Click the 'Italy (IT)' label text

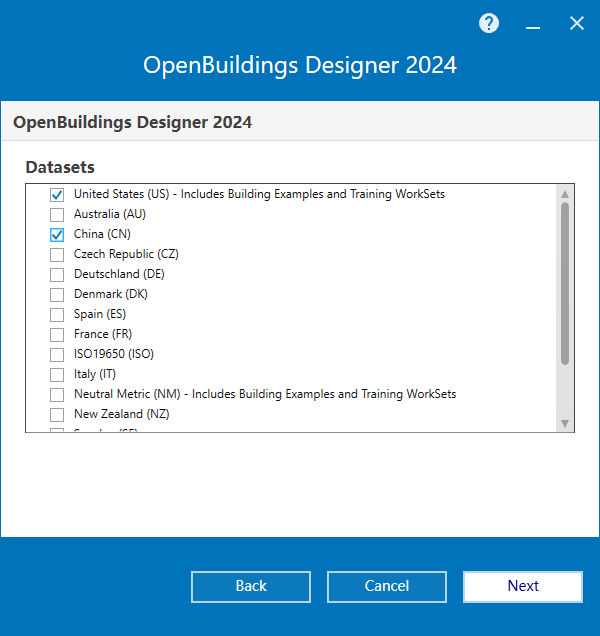(x=95, y=374)
